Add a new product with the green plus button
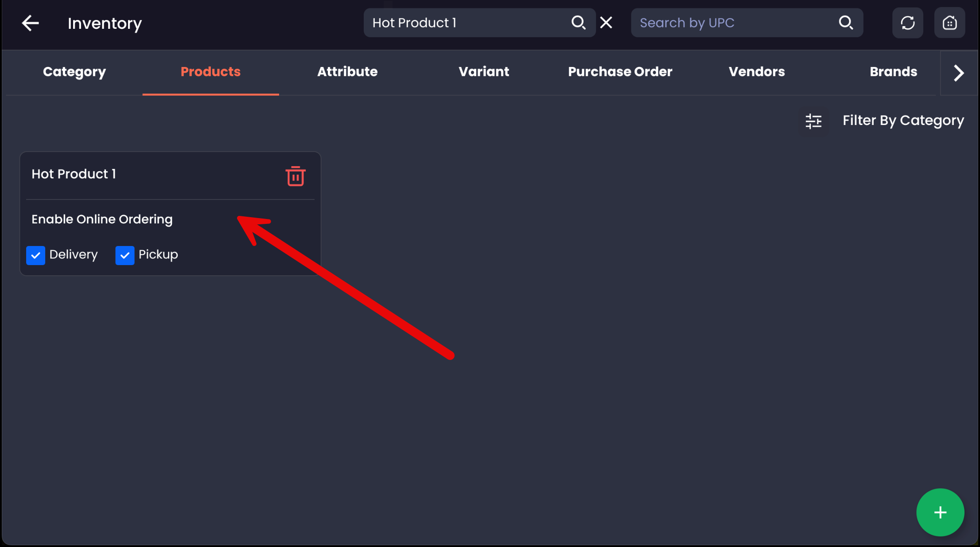Viewport: 980px width, 547px height. tap(940, 512)
